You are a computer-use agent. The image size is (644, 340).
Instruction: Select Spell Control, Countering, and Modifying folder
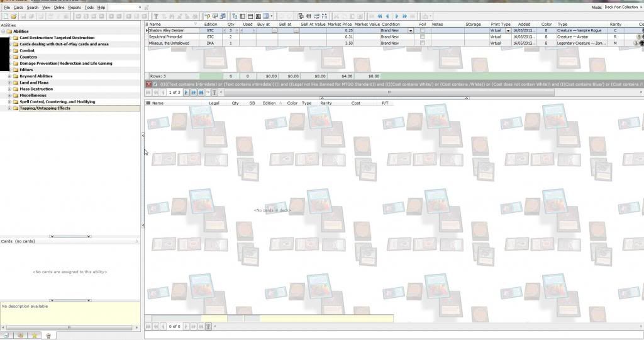(57, 102)
